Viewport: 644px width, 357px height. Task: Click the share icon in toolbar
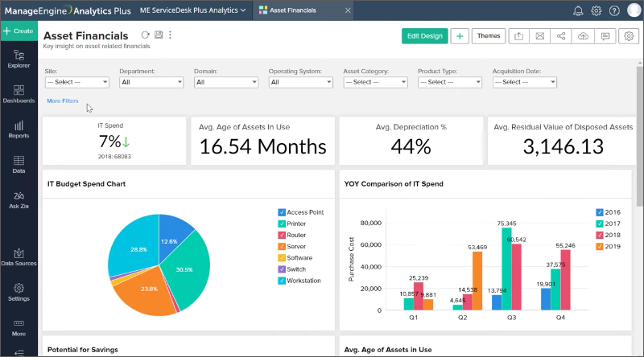point(561,36)
